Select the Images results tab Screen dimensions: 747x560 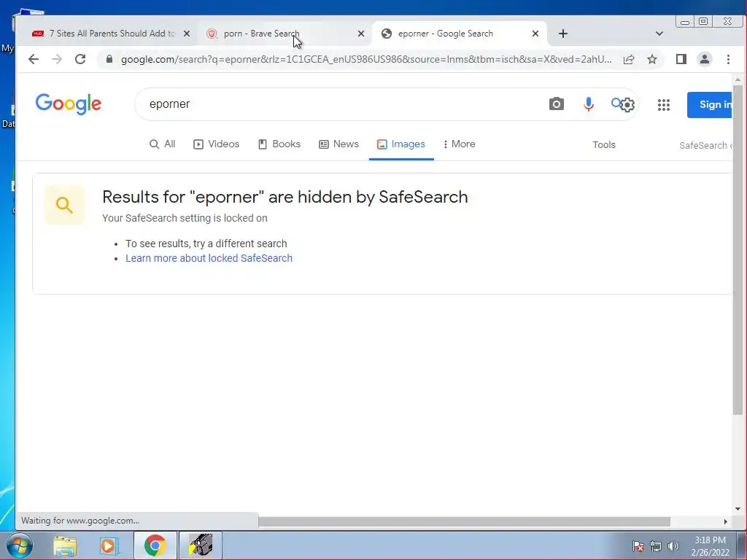pyautogui.click(x=401, y=144)
